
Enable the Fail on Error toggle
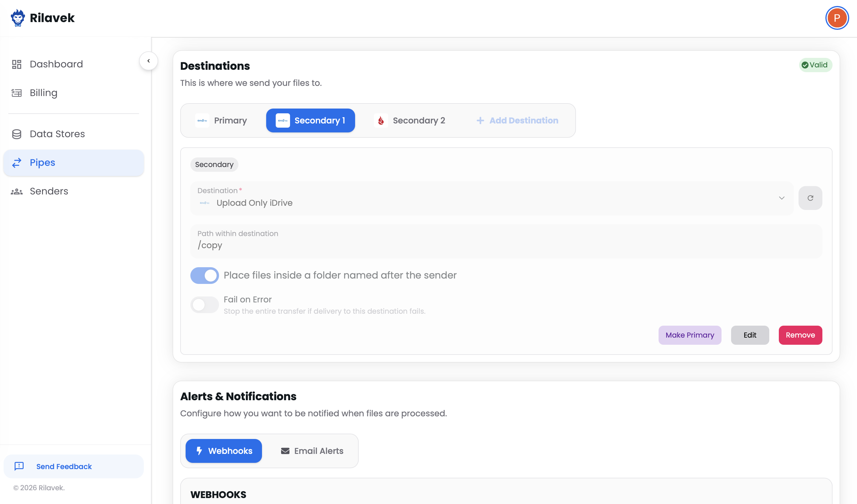click(204, 304)
